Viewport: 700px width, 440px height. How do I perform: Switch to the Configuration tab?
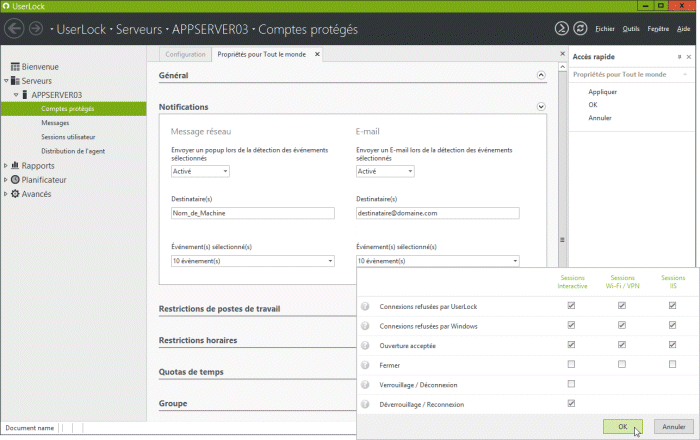pos(185,54)
